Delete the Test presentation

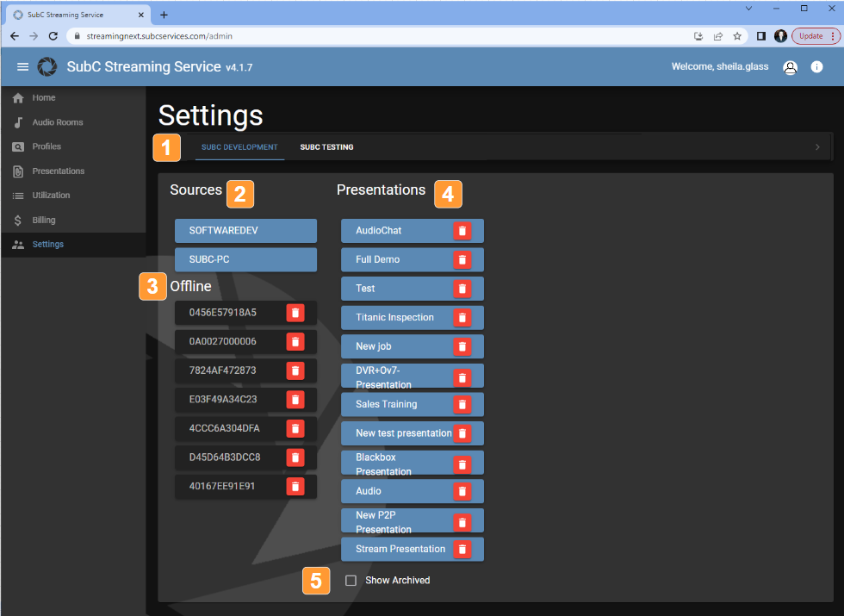coord(462,289)
